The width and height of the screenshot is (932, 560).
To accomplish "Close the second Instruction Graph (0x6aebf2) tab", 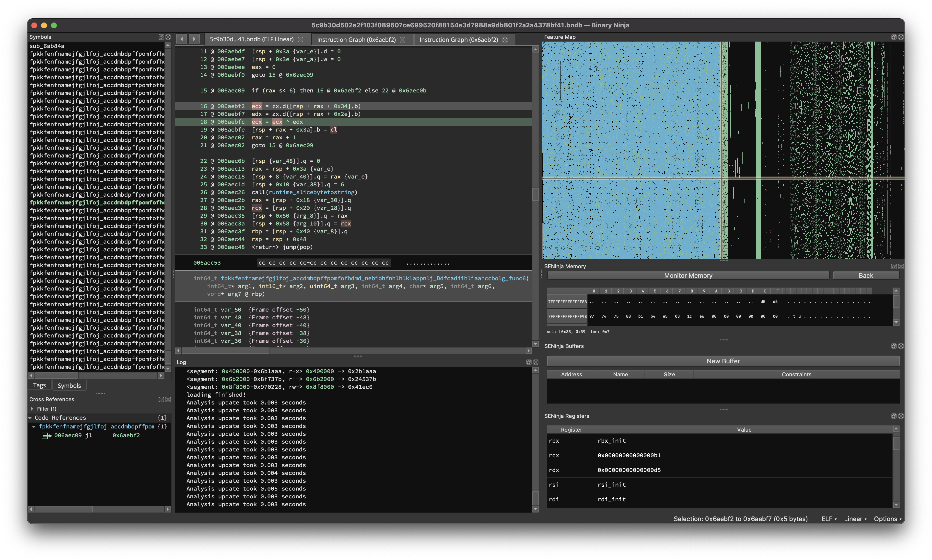I will point(505,40).
